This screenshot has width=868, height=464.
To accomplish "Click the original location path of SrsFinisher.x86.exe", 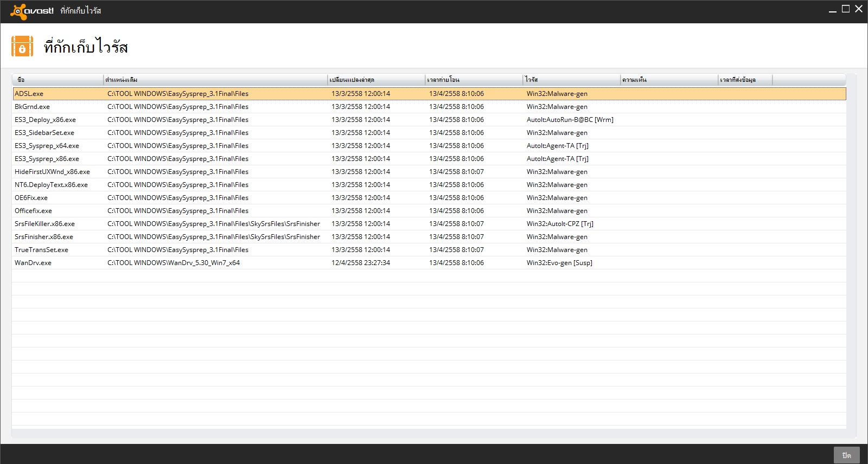I will [214, 237].
